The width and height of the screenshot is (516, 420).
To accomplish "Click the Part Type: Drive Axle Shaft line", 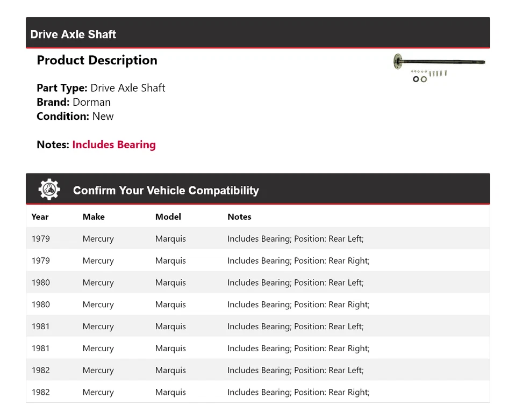I will coord(101,88).
